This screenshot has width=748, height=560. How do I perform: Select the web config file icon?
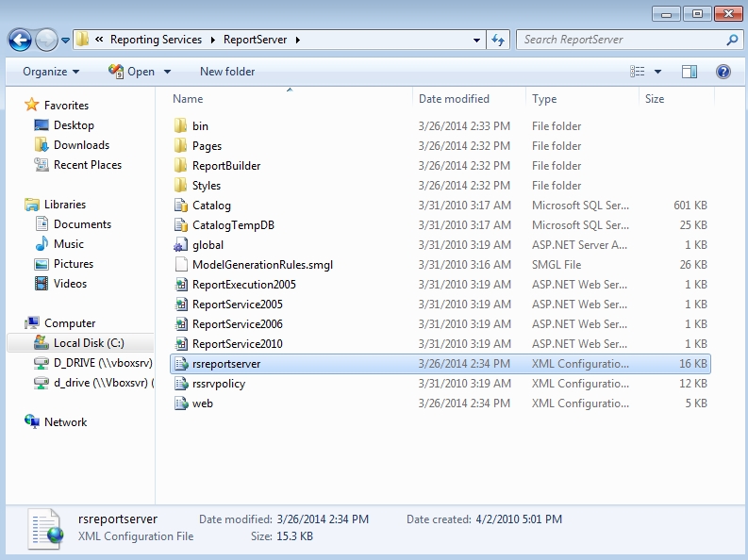pyautogui.click(x=181, y=404)
